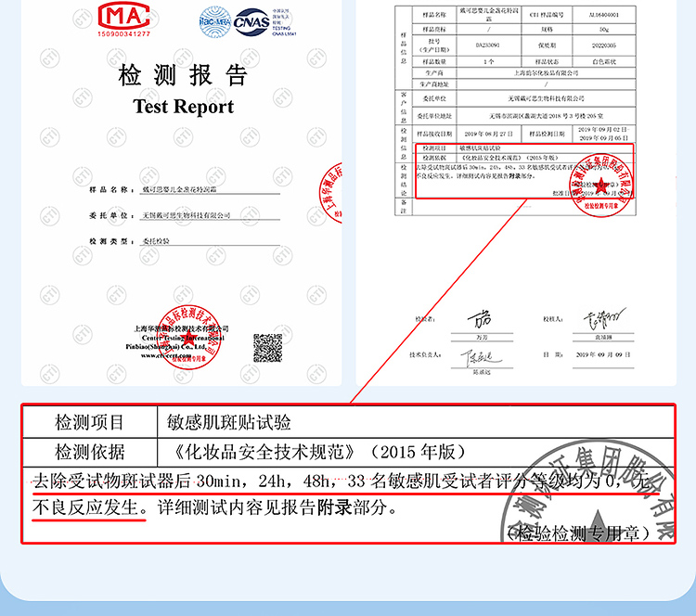Image resolution: width=696 pixels, height=616 pixels.
Task: Click the handwritten signature beside 技术负责人
Action: [482, 358]
